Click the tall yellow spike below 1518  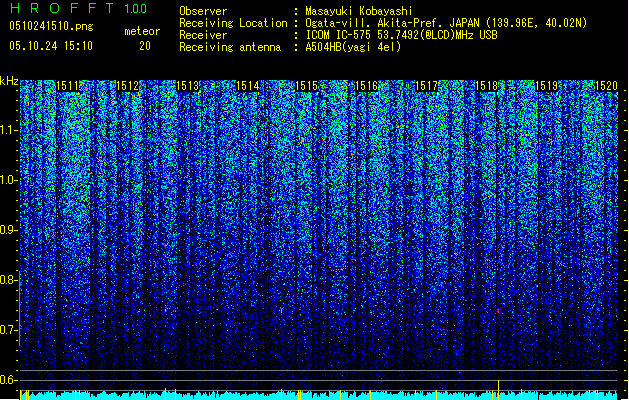pos(498,389)
